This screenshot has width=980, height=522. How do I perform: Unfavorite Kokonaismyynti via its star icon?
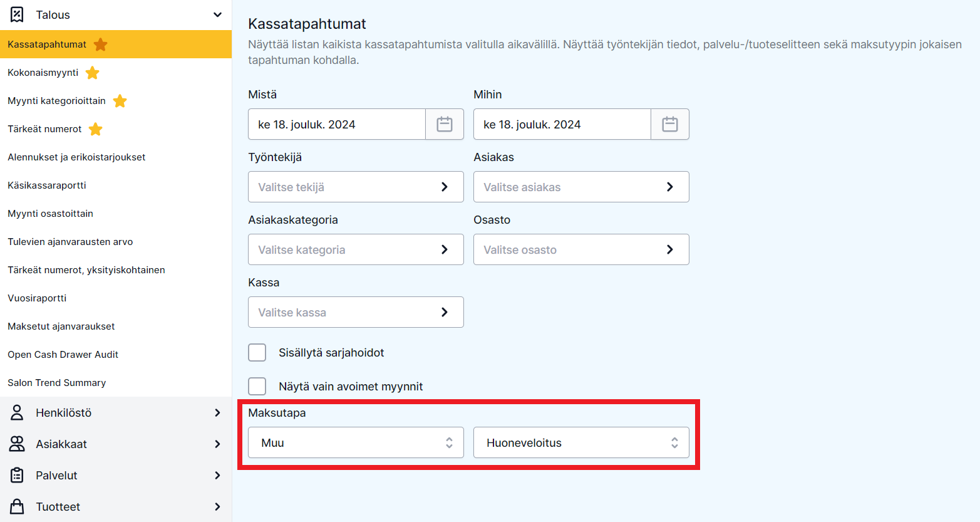92,73
